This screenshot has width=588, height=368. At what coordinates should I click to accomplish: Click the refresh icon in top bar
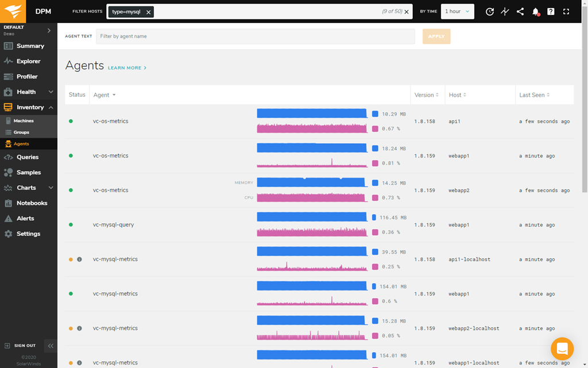[489, 11]
